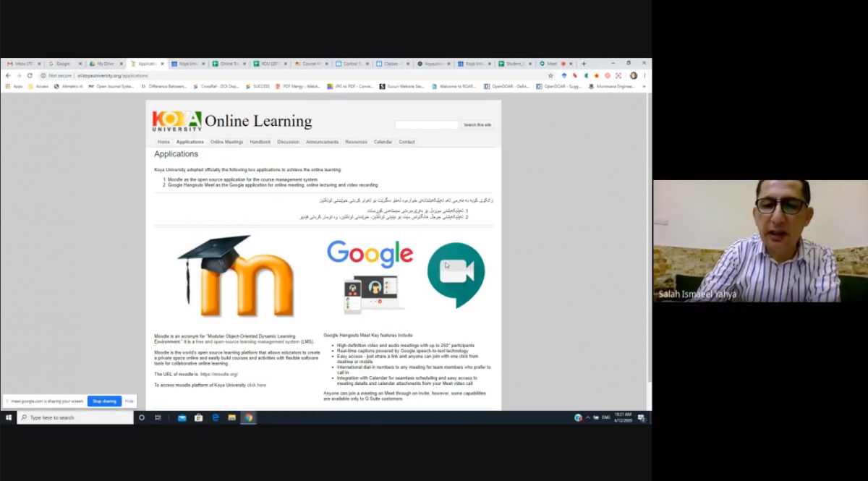The width and height of the screenshot is (868, 481).
Task: Open the Calendar menu item
Action: tap(383, 142)
